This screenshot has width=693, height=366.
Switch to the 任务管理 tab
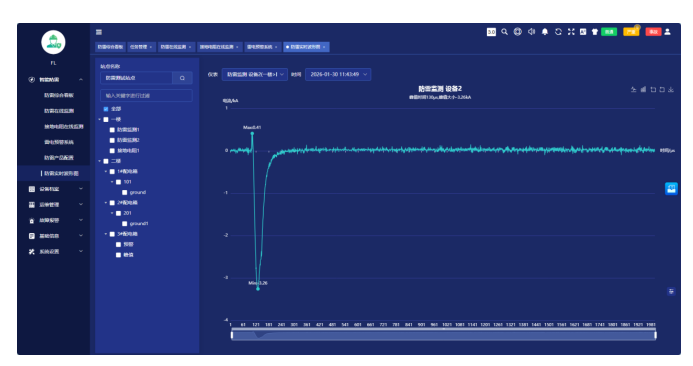(x=141, y=47)
